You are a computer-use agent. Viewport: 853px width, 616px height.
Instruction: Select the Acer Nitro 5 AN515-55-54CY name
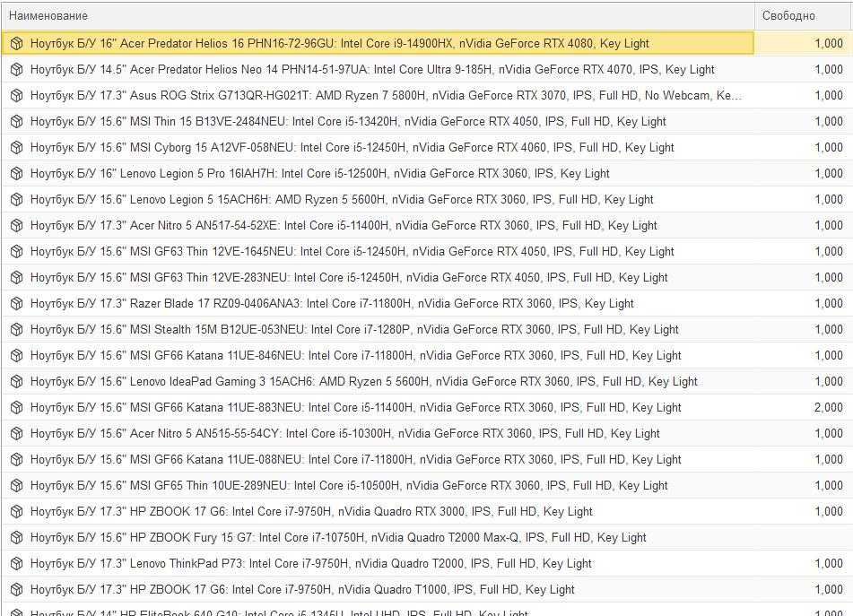click(345, 434)
